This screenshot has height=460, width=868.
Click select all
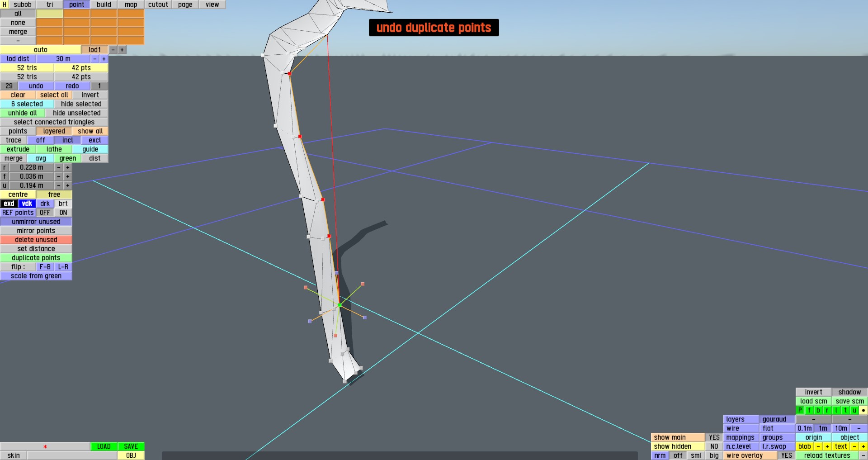point(54,95)
